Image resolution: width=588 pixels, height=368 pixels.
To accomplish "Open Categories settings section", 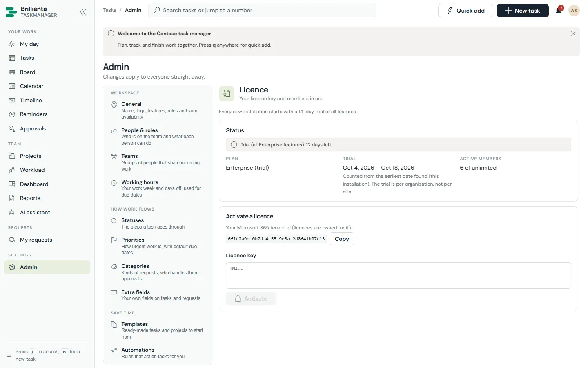I will (x=158, y=272).
